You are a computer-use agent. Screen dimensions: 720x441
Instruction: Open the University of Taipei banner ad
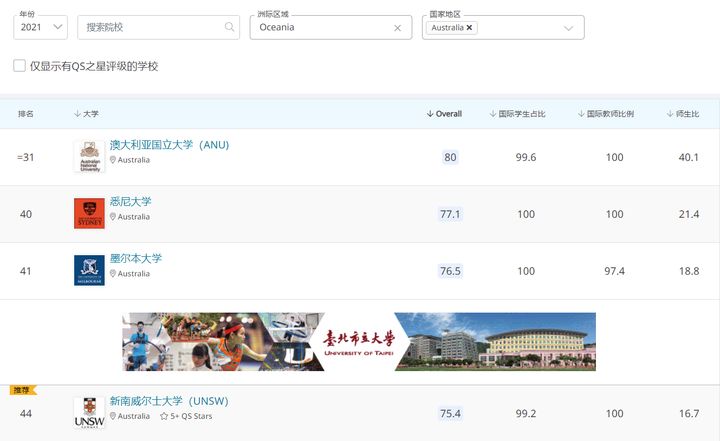359,341
